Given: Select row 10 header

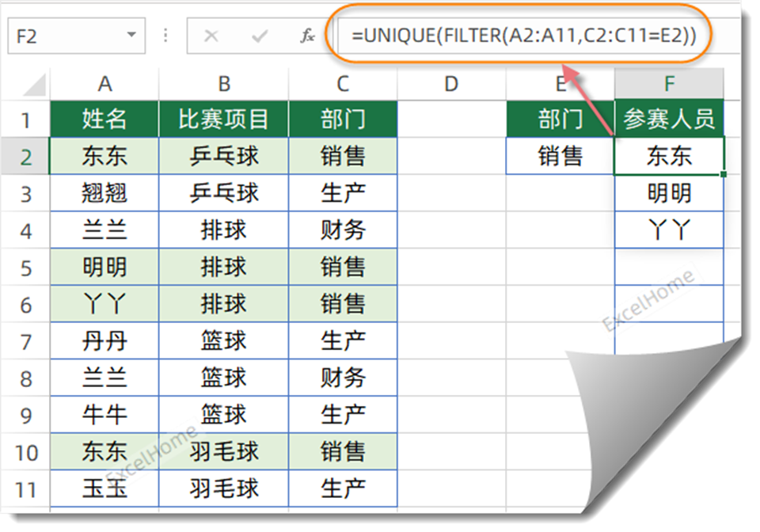Looking at the screenshot, I should 26,452.
